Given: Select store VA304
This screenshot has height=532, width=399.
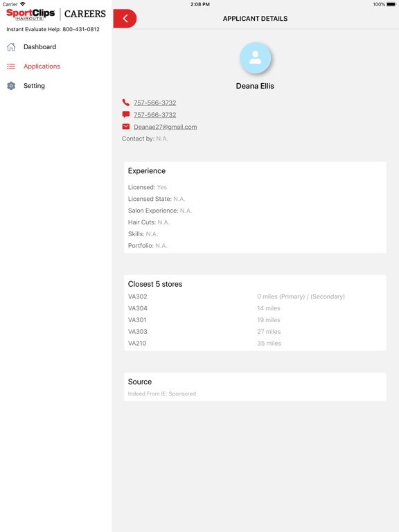Looking at the screenshot, I should (x=137, y=308).
